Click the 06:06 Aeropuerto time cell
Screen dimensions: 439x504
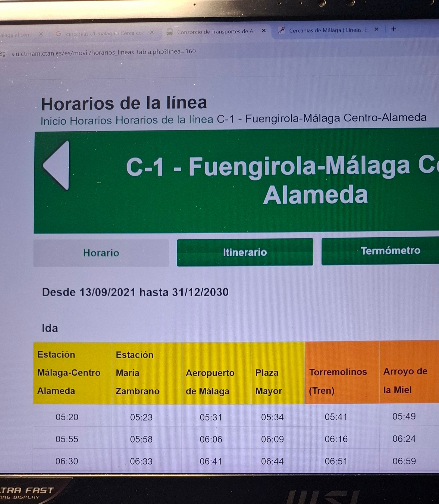(211, 439)
